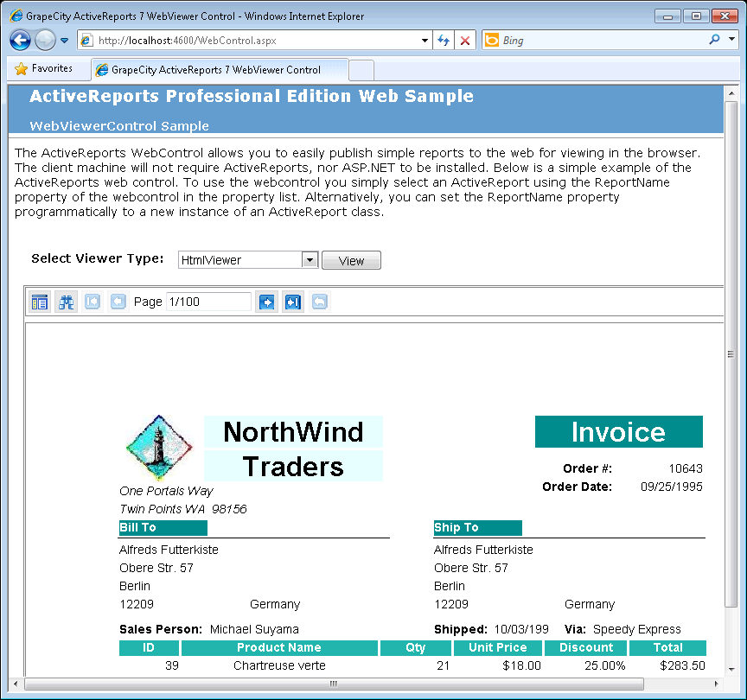Click the Chartreuse verte product cell

(279, 665)
